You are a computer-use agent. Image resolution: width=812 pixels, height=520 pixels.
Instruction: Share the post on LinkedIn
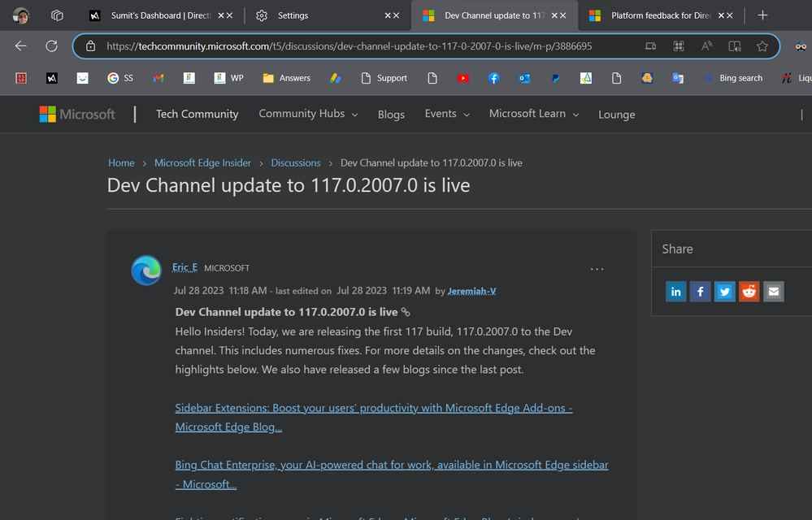click(675, 292)
